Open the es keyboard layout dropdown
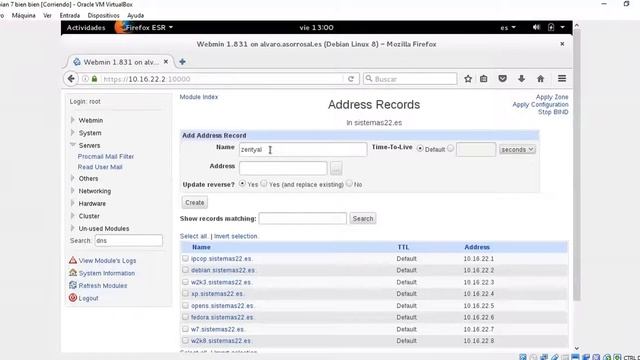The width and height of the screenshot is (640, 360). click(x=508, y=27)
